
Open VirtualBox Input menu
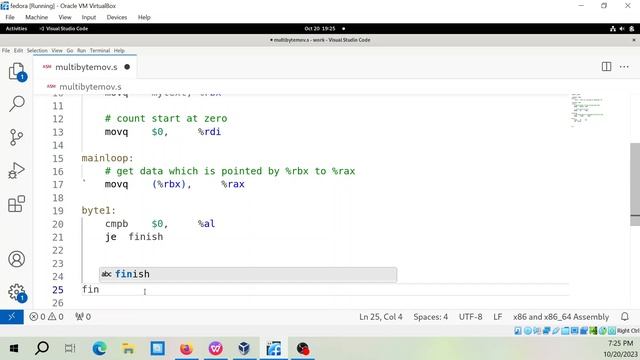tap(89, 17)
